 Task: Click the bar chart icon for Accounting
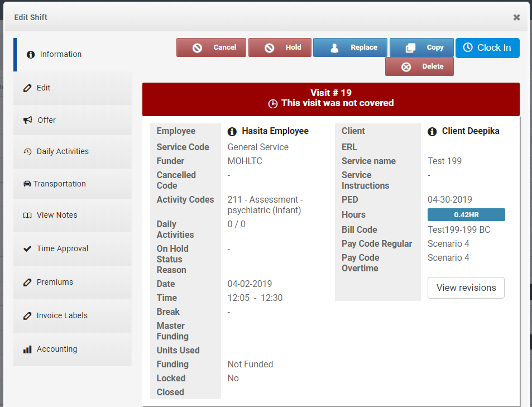click(x=27, y=349)
